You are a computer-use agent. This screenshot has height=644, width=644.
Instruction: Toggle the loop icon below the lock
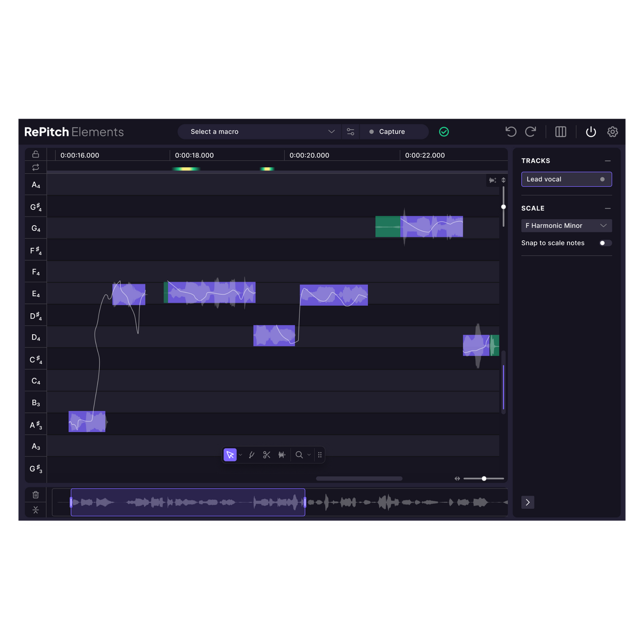pyautogui.click(x=36, y=167)
